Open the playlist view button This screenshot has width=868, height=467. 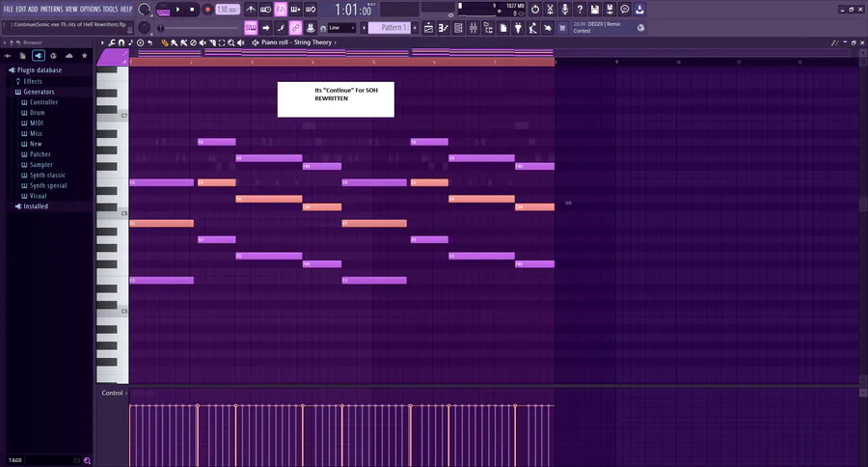428,28
